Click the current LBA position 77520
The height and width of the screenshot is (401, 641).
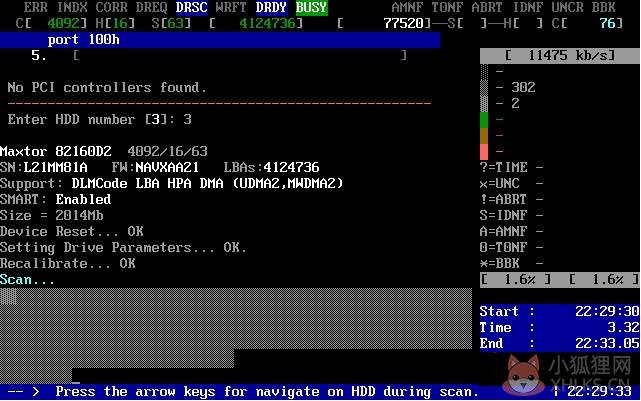[x=403, y=23]
